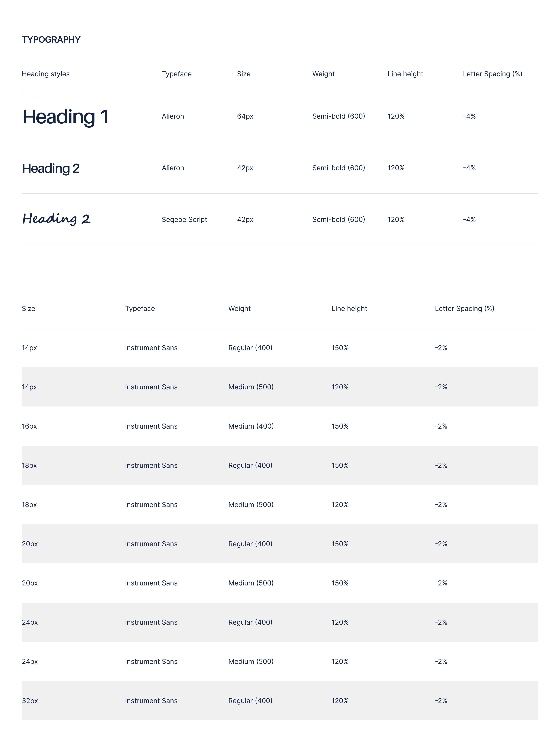Screen dimensions: 560x742
Task: Click the TYPOGRAPHY section title
Action: [x=51, y=40]
